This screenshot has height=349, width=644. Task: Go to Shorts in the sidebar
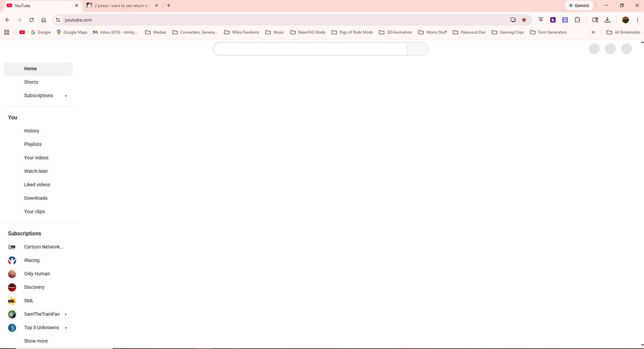pyautogui.click(x=38, y=82)
